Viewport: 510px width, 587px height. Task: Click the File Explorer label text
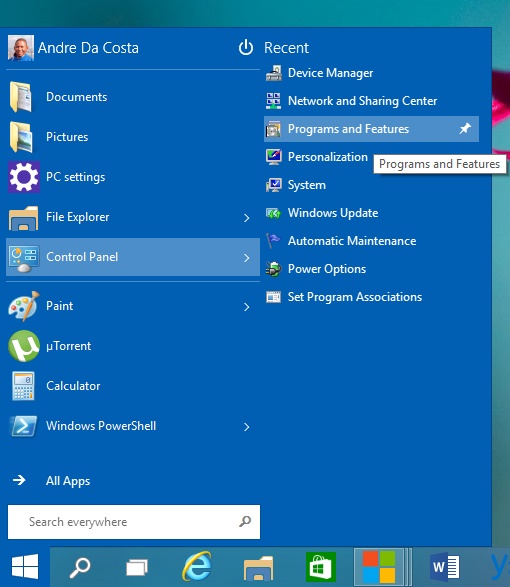[78, 217]
